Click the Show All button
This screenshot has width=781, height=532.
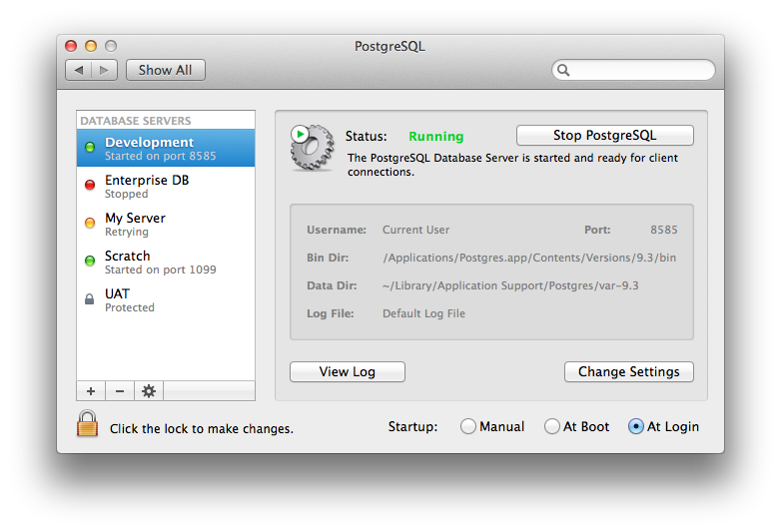pos(166,70)
